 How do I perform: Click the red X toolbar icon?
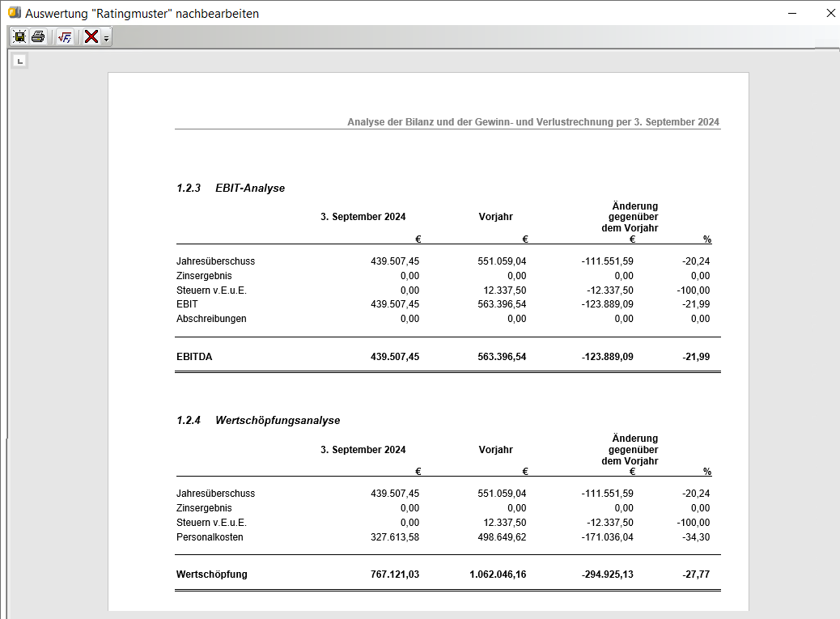click(x=91, y=36)
